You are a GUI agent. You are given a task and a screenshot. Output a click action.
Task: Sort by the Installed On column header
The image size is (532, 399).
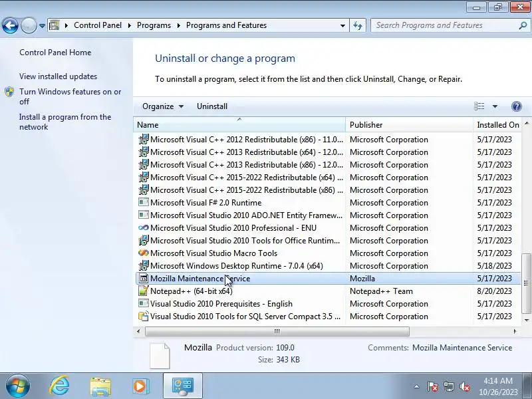pyautogui.click(x=497, y=124)
